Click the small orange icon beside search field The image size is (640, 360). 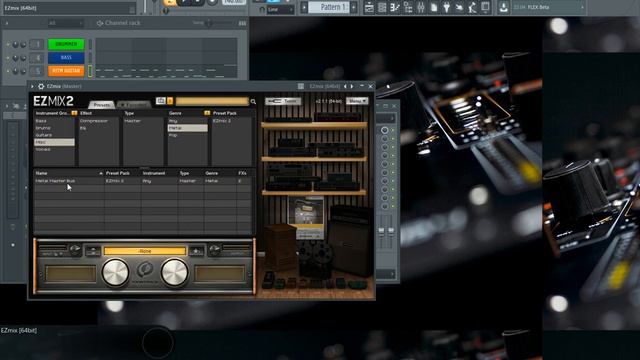(x=170, y=101)
